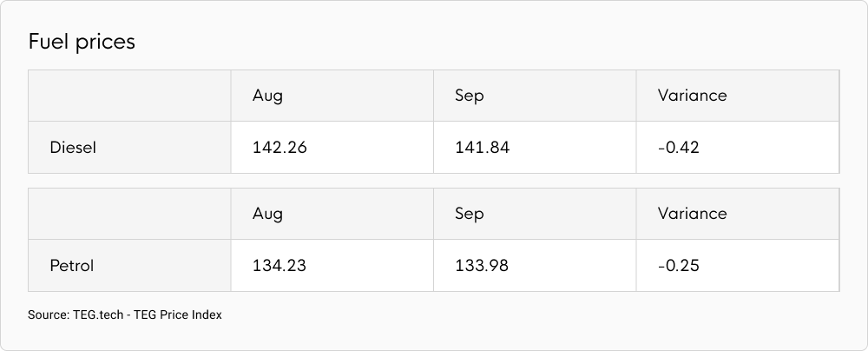Viewport: 868px width, 351px height.
Task: Select the Sep header above the Diesel row
Action: click(470, 96)
